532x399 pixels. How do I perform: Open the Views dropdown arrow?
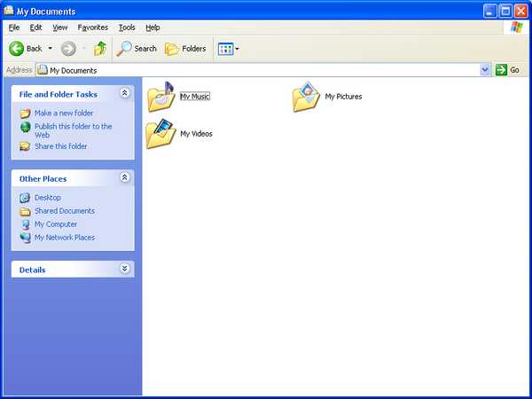pos(237,49)
